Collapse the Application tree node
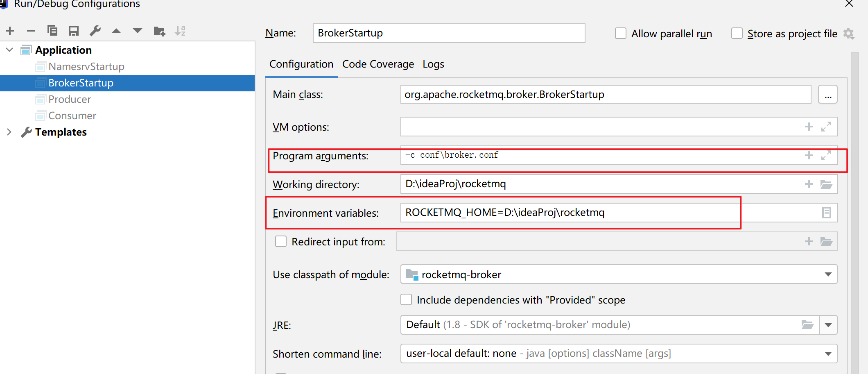868x374 pixels. 10,50
